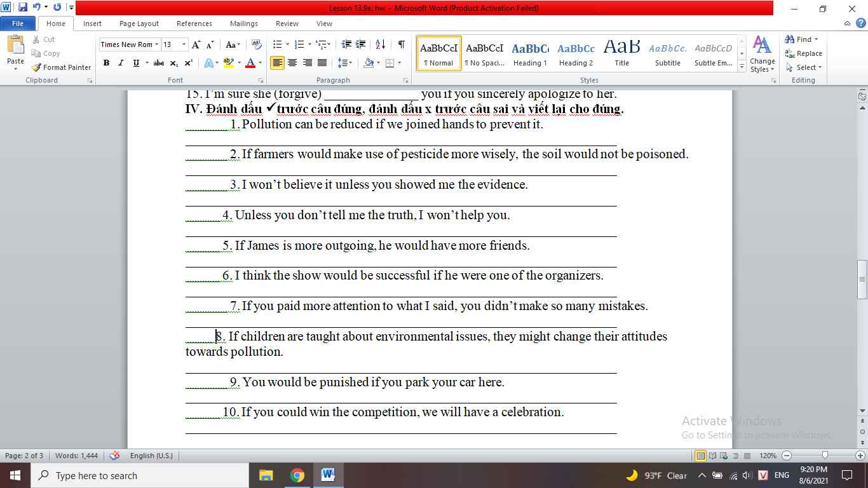Viewport: 868px width, 488px height.
Task: Click the Strikethrough icon
Action: 159,63
